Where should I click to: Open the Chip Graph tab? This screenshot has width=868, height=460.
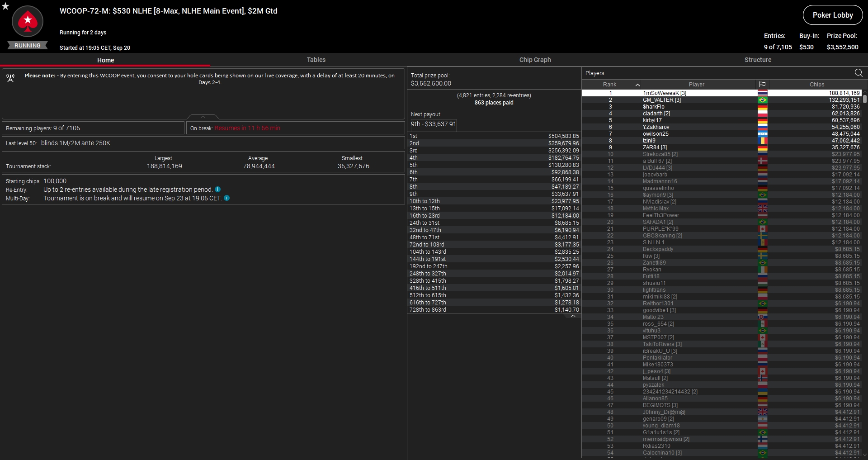coord(535,60)
